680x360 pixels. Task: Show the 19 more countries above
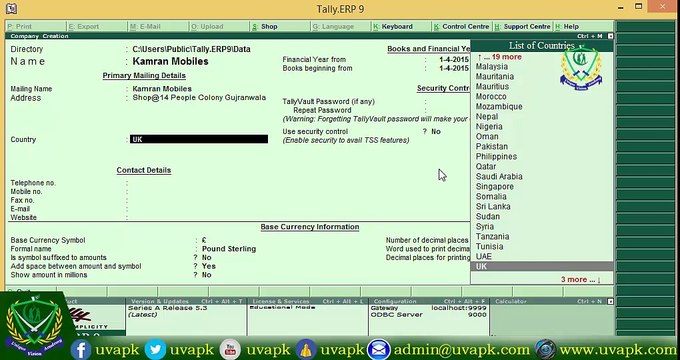point(499,57)
